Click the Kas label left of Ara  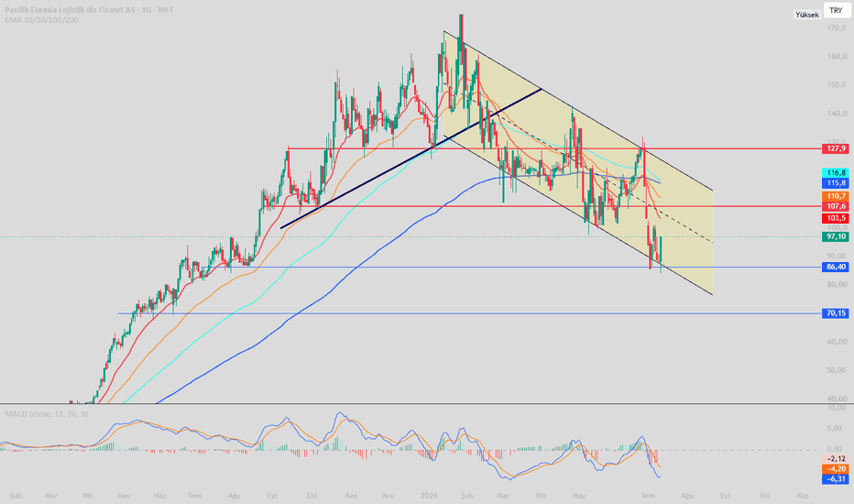pos(351,496)
